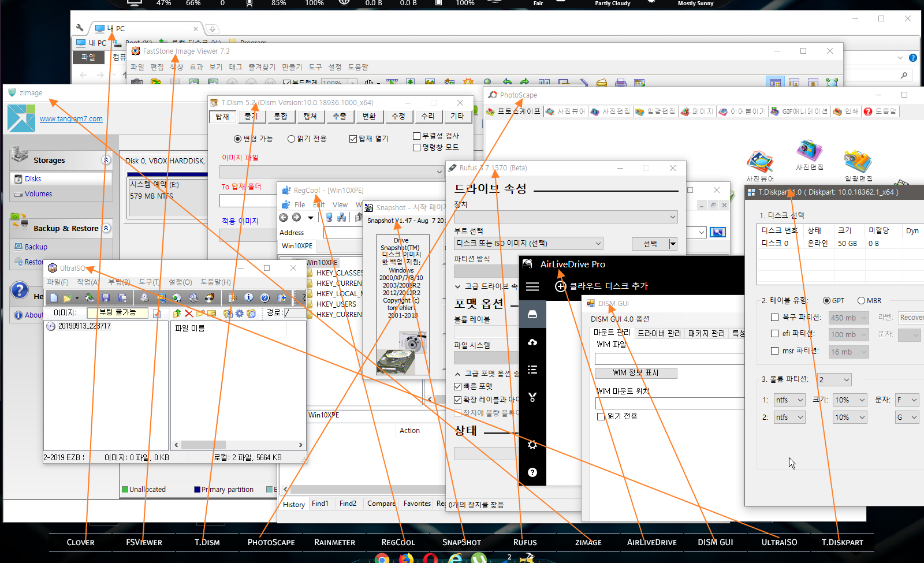924x563 pixels.
Task: Toggle the 읽기 전용 checkbox in DISM GUI
Action: point(601,416)
